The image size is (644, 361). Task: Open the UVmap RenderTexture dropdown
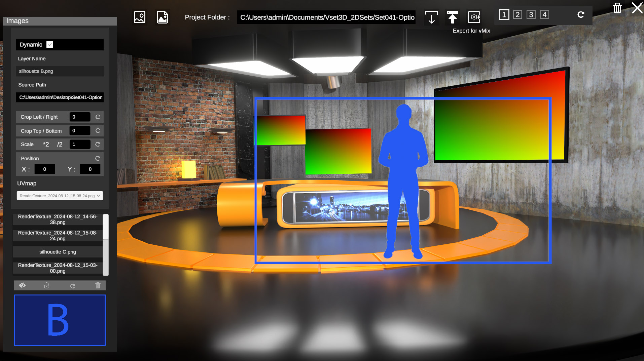coord(60,196)
